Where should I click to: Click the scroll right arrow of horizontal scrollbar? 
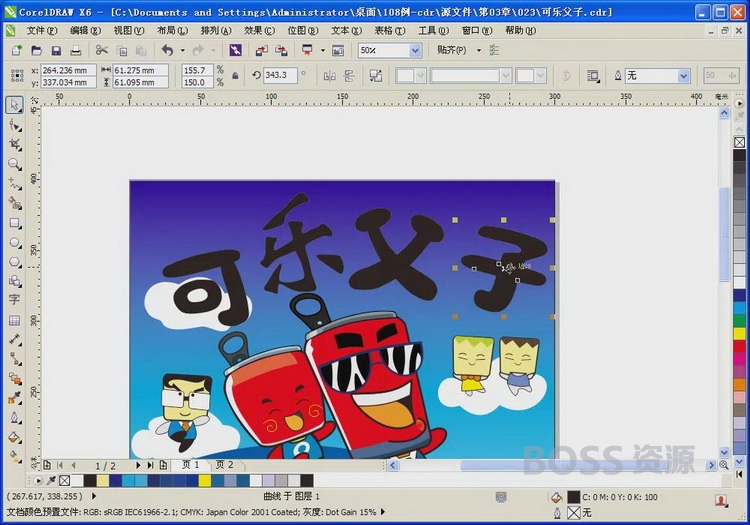(711, 465)
